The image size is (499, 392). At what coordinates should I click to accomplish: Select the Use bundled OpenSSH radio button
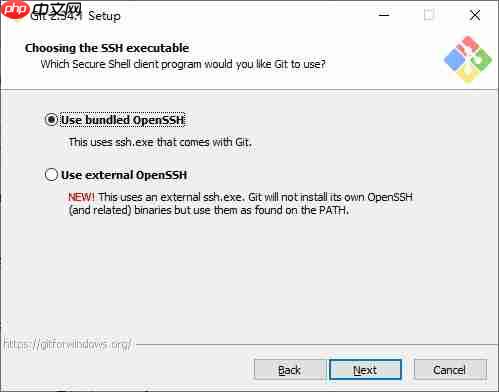[x=51, y=120]
